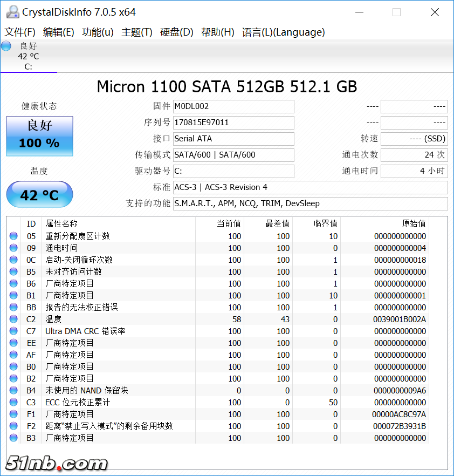Click status icon for 未使用的 NAND 保留块 row
Screen dimensions: 454x476
pyautogui.click(x=13, y=390)
